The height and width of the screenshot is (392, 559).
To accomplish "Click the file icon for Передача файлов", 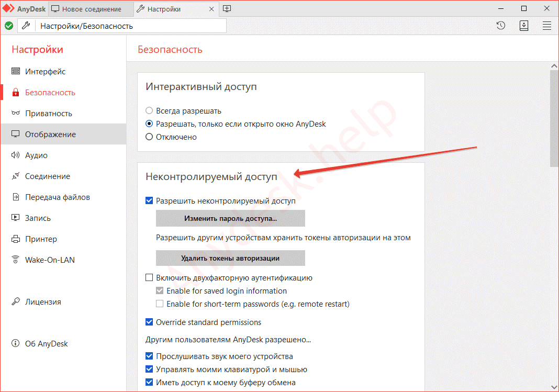I will click(x=16, y=197).
